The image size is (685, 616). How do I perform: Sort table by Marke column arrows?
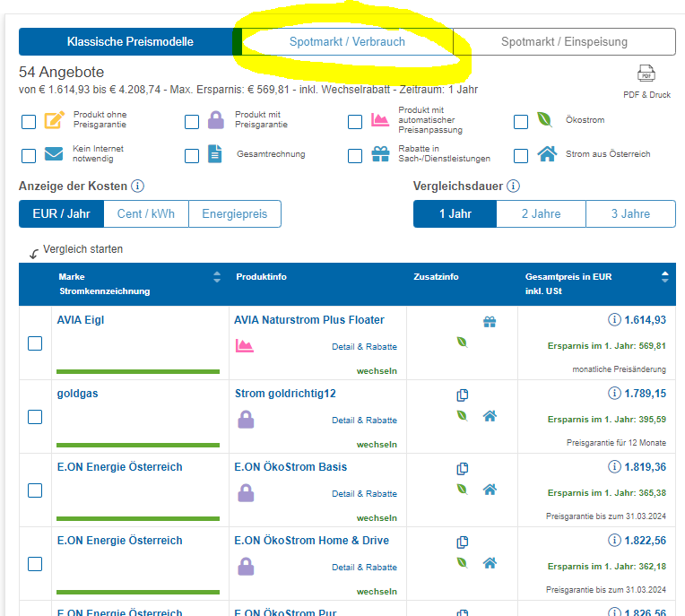point(217,276)
